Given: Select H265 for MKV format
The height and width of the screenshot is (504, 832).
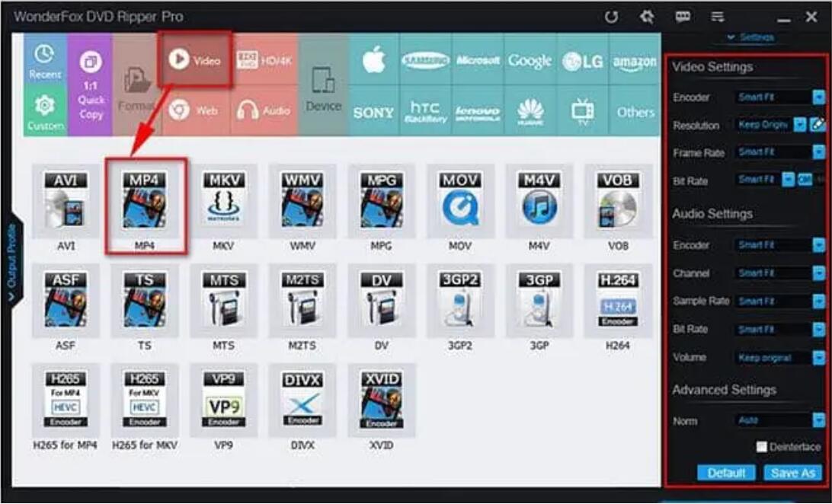Looking at the screenshot, I should point(144,400).
